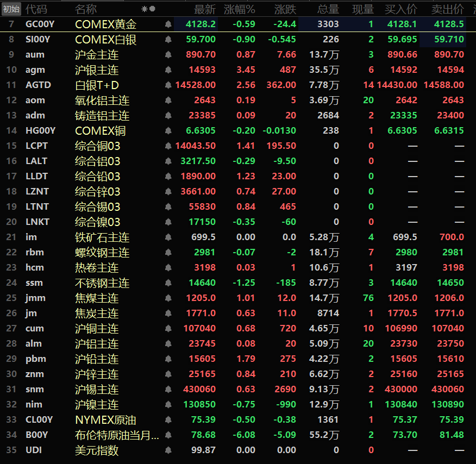Click code LCPT
The width and height of the screenshot is (476, 464).
coord(36,146)
